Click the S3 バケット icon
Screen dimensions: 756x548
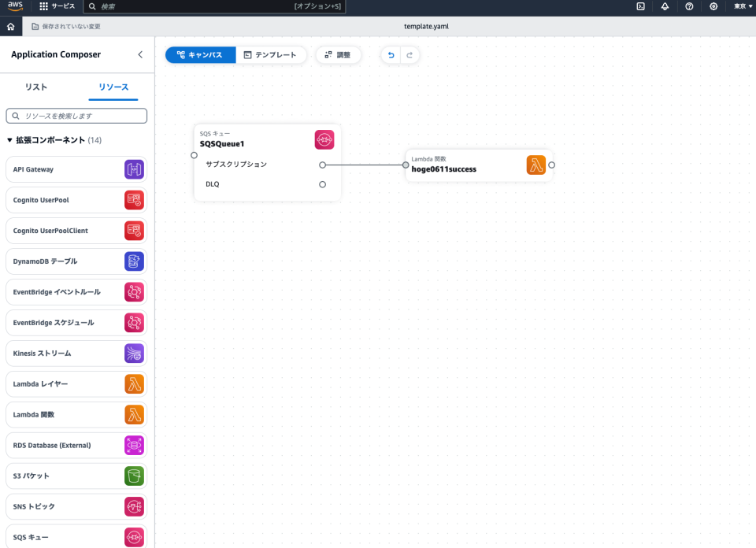(134, 476)
